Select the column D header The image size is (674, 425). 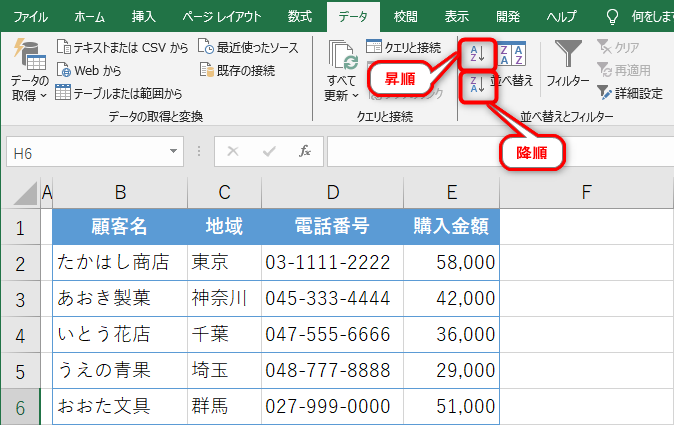click(x=332, y=192)
